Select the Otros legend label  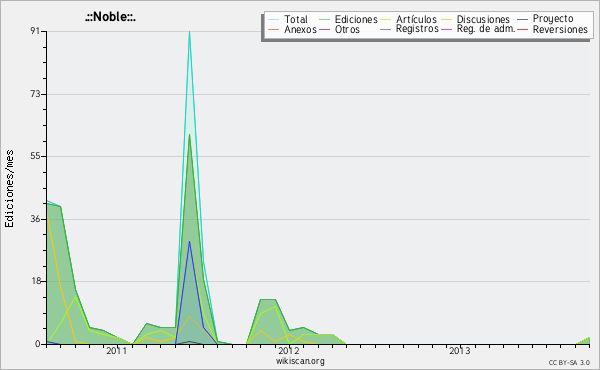click(347, 29)
